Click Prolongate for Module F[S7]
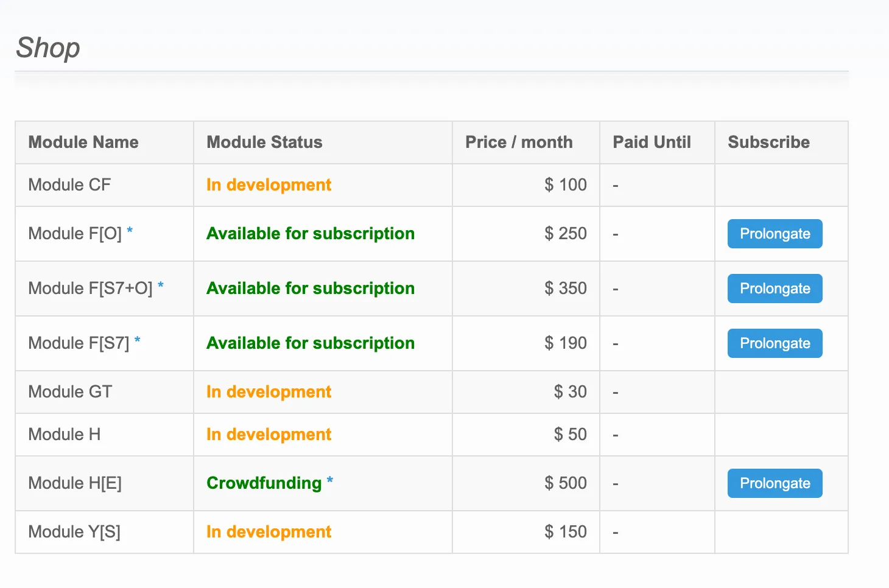Image resolution: width=889 pixels, height=588 pixels. pos(775,343)
